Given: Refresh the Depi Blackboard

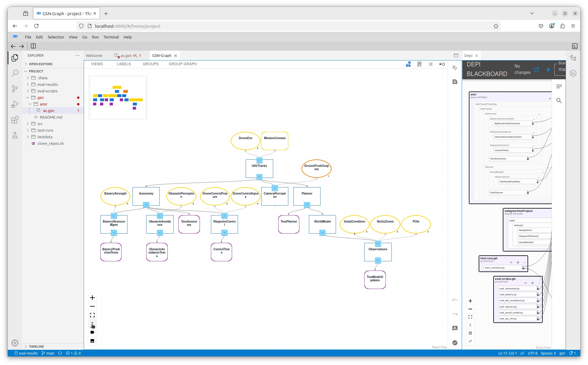Looking at the screenshot, I should [536, 70].
